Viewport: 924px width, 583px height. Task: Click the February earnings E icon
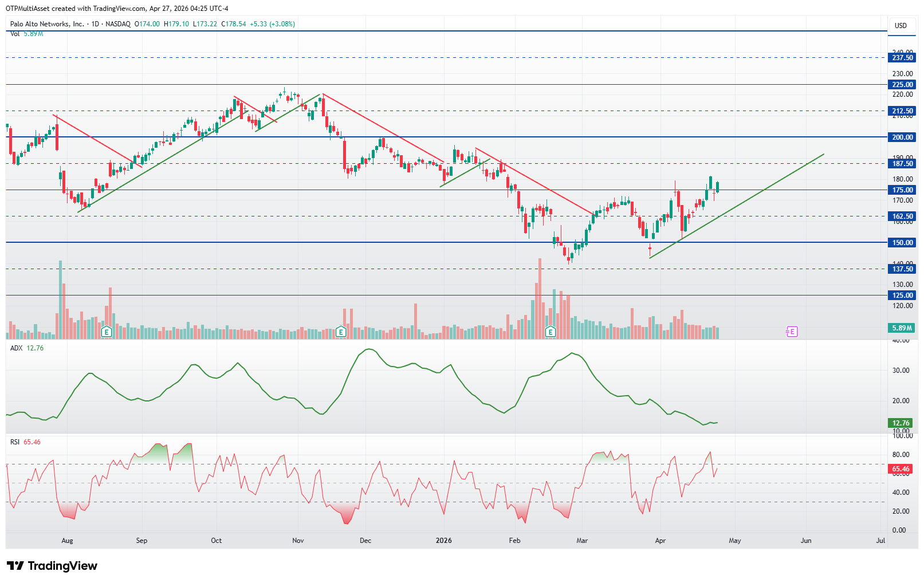pyautogui.click(x=551, y=332)
